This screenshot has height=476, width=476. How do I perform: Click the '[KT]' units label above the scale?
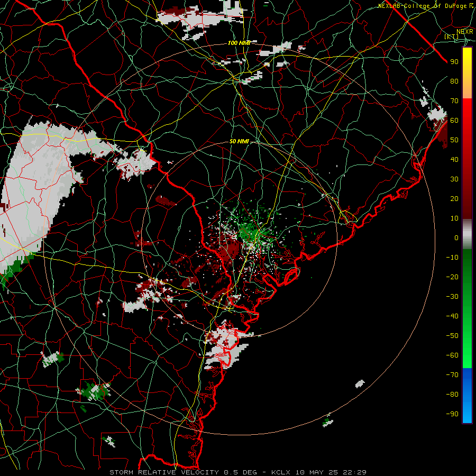click(x=452, y=37)
